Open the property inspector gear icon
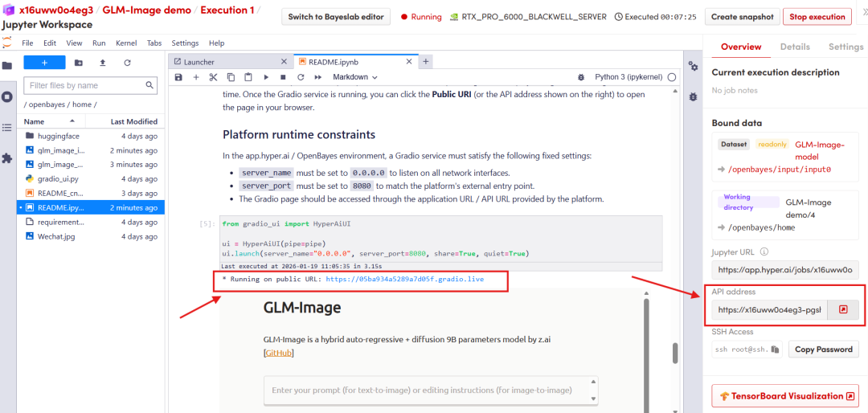Viewport: 868px width, 413px height. pyautogui.click(x=693, y=67)
